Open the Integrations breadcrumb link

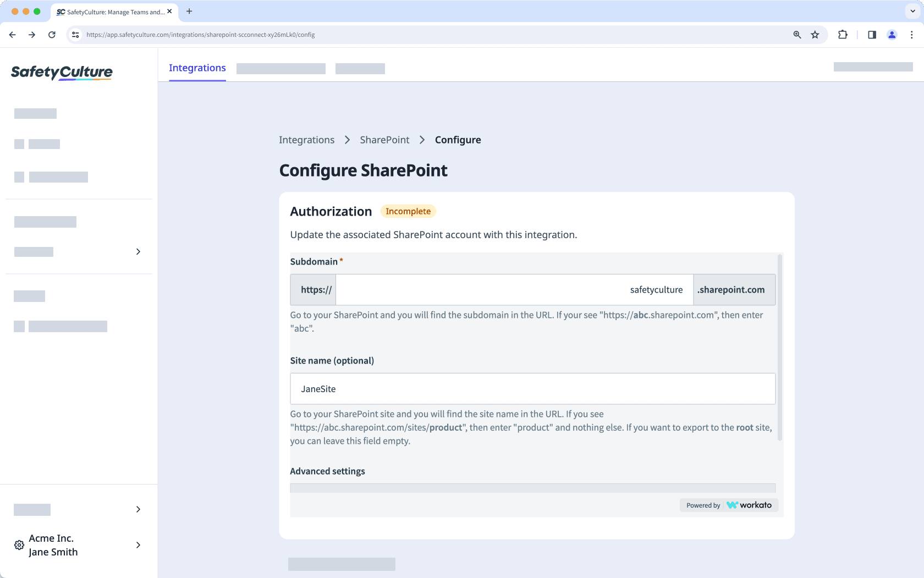click(306, 140)
